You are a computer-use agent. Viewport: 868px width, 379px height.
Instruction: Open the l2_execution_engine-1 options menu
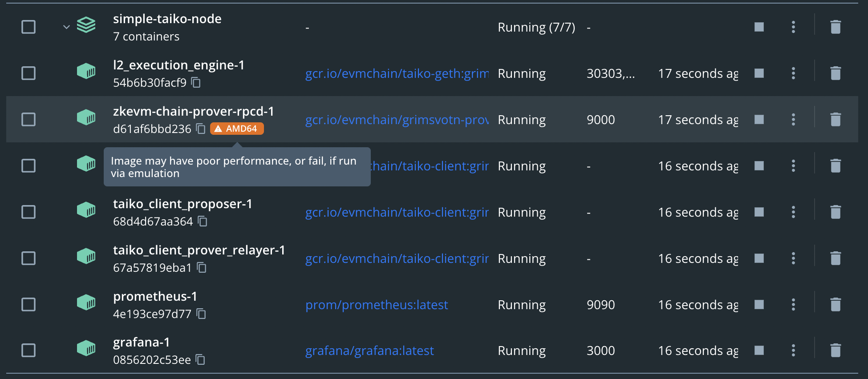pyautogui.click(x=793, y=73)
